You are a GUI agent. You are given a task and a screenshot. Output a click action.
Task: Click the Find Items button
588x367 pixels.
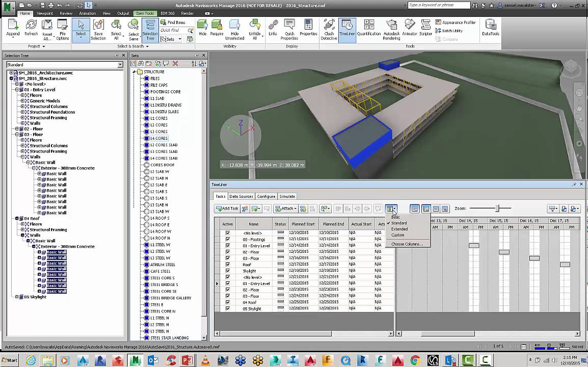[x=173, y=22]
